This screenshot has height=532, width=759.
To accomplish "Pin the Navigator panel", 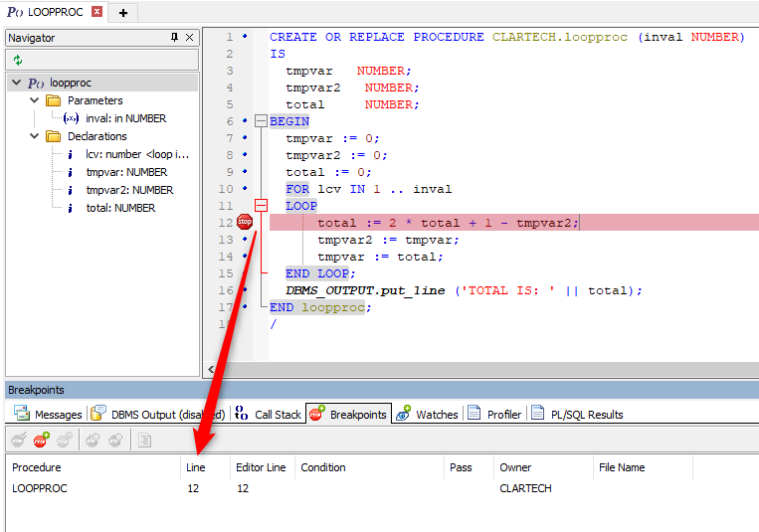I will pyautogui.click(x=174, y=37).
